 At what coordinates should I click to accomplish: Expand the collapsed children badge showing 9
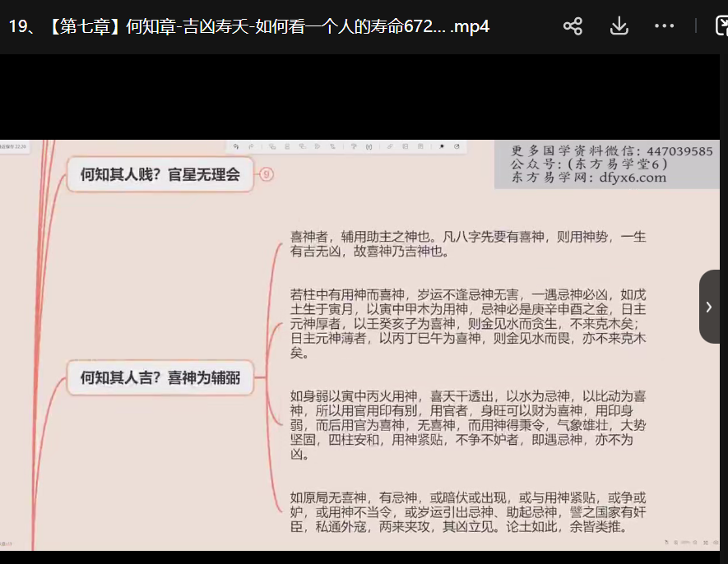(x=266, y=174)
